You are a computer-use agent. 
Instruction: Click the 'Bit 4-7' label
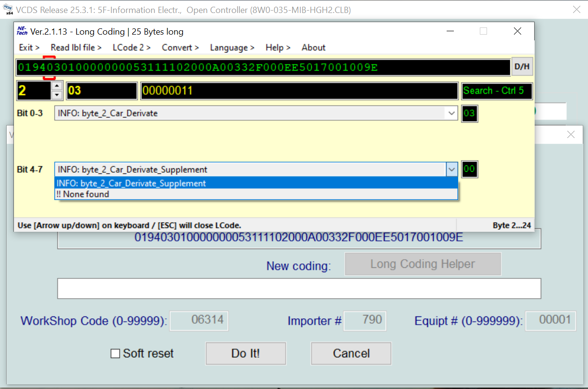coord(30,169)
